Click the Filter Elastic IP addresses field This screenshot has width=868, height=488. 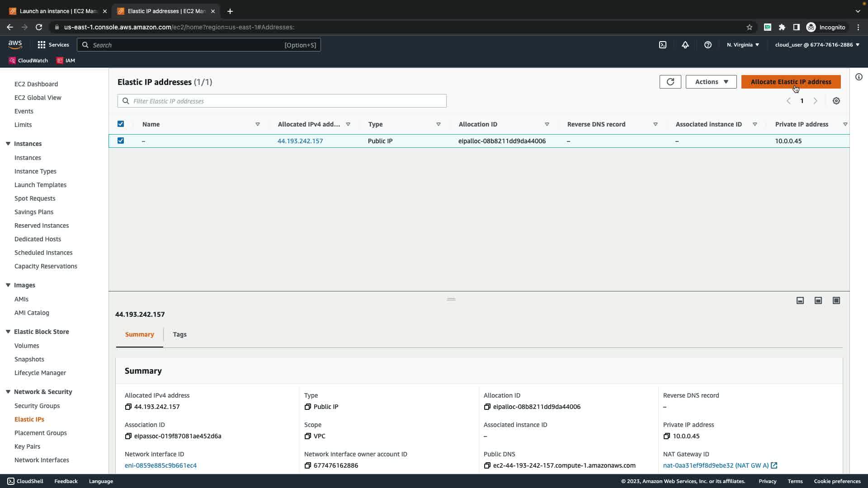(x=282, y=101)
